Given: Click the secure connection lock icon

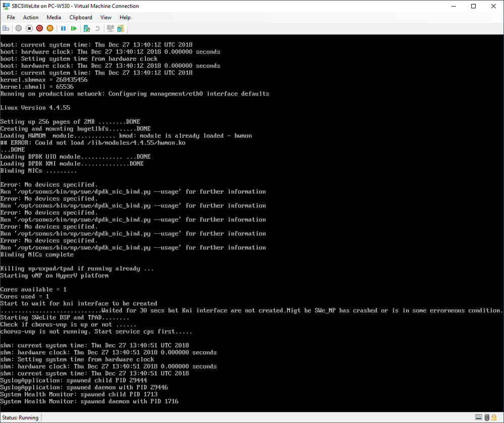Looking at the screenshot, I should coord(494,417).
